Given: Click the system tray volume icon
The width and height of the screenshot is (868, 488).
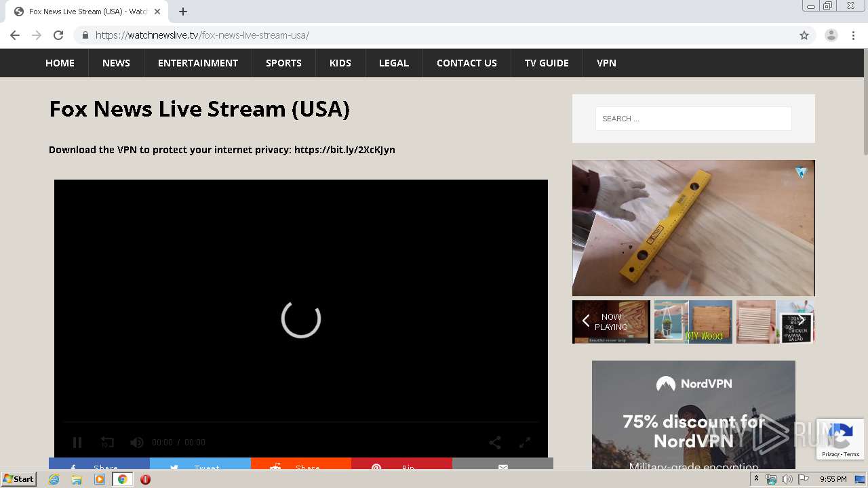Looking at the screenshot, I should (x=787, y=479).
